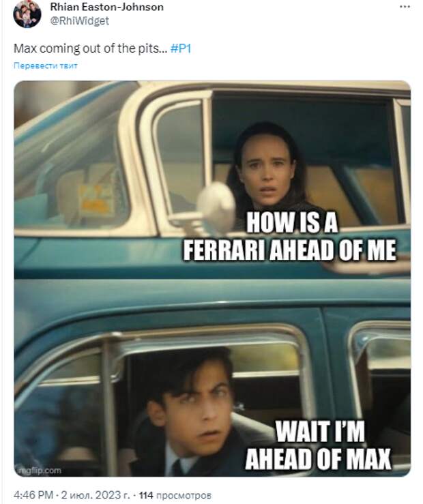Click the imgflip.com watermark on the image
Image resolution: width=423 pixels, height=504 pixels.
(40, 471)
